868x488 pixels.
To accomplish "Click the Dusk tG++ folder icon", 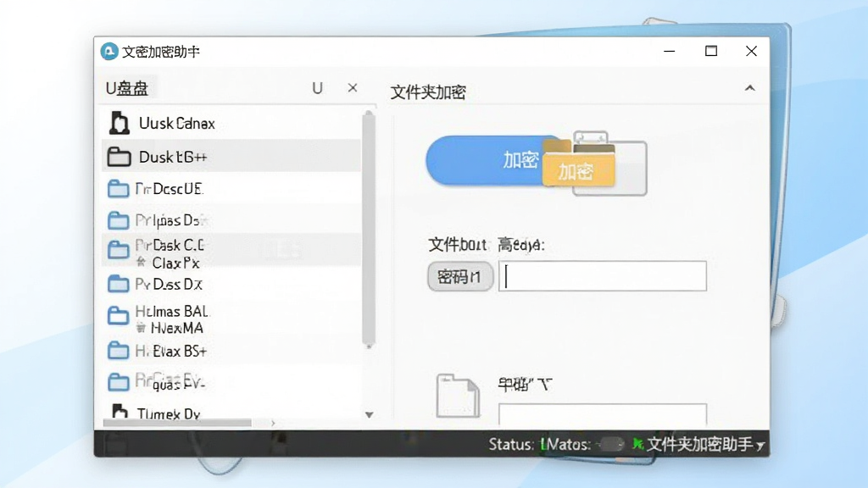I will tap(119, 157).
